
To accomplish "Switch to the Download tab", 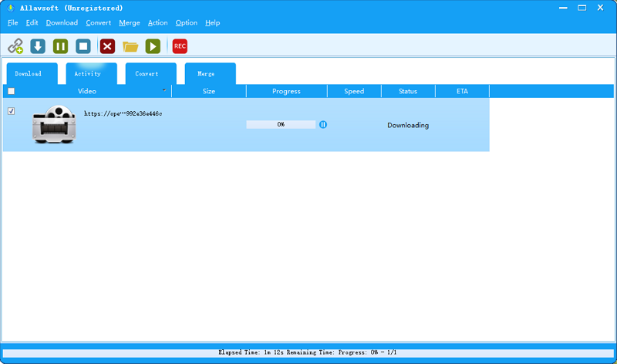I will pos(32,73).
